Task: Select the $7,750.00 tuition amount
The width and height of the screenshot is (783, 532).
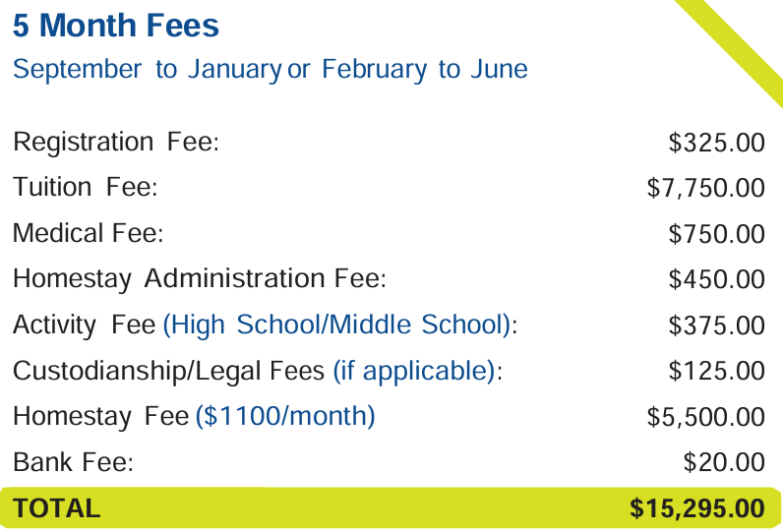Action: coord(705,188)
